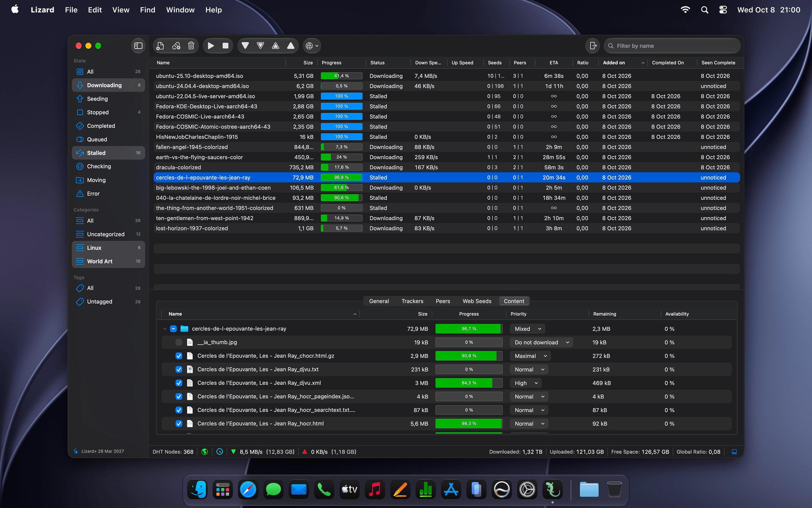Screen dimensions: 812x508
Task: Switch to the General tab
Action: pos(379,301)
